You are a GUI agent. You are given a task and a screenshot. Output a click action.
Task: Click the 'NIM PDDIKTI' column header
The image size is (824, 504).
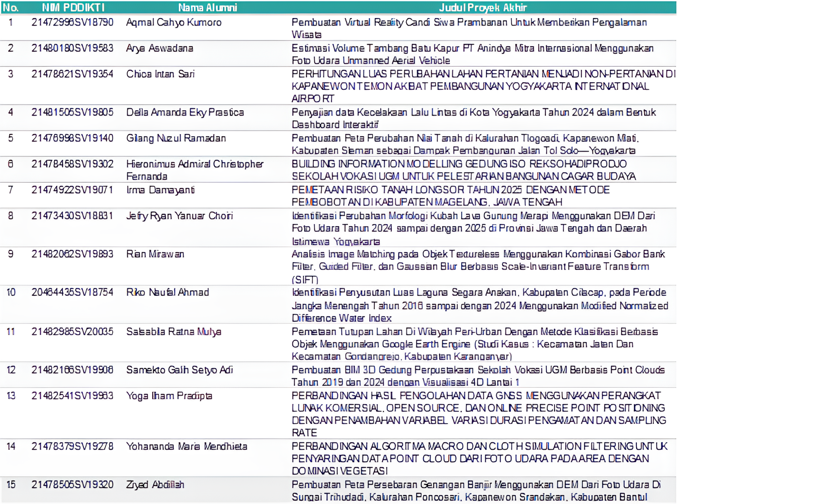73,7
